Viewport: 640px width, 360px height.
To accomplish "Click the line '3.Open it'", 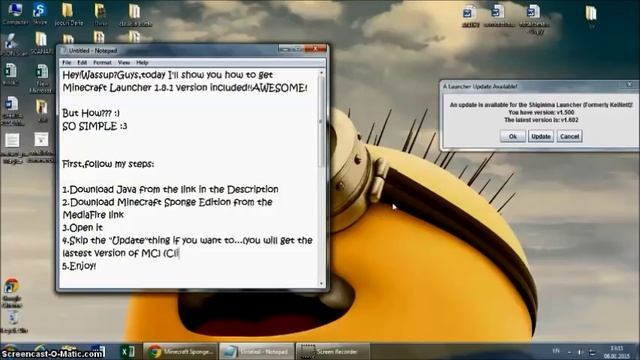I will click(82, 227).
